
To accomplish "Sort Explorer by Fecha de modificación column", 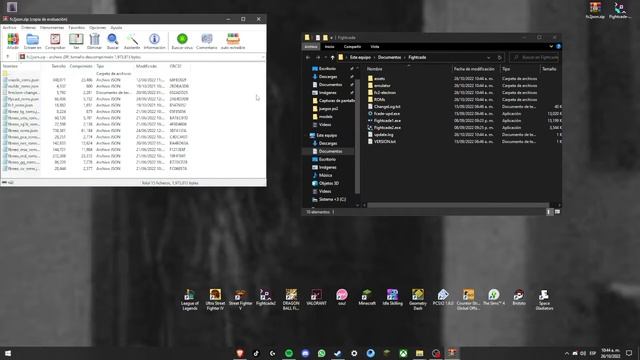I will (x=475, y=69).
